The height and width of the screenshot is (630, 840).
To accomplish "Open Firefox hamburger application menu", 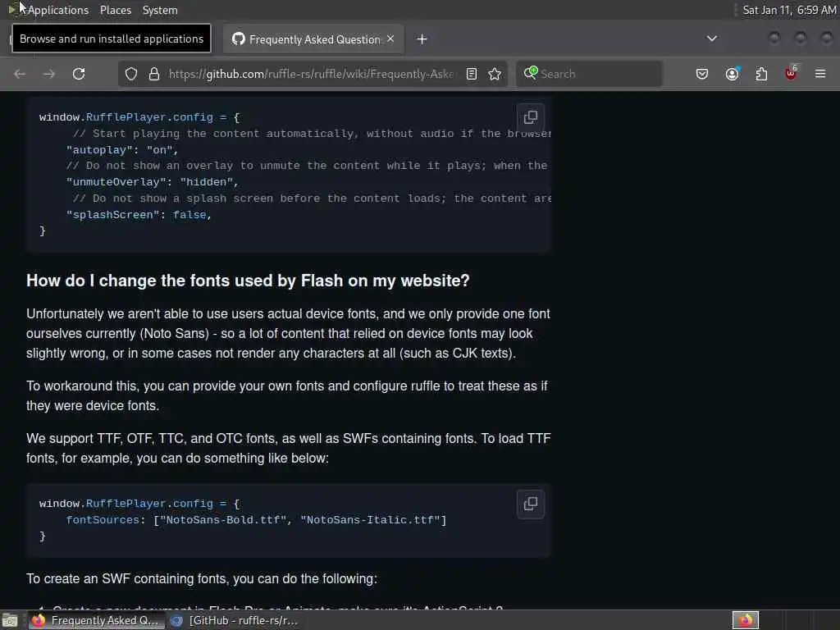I will [x=820, y=74].
